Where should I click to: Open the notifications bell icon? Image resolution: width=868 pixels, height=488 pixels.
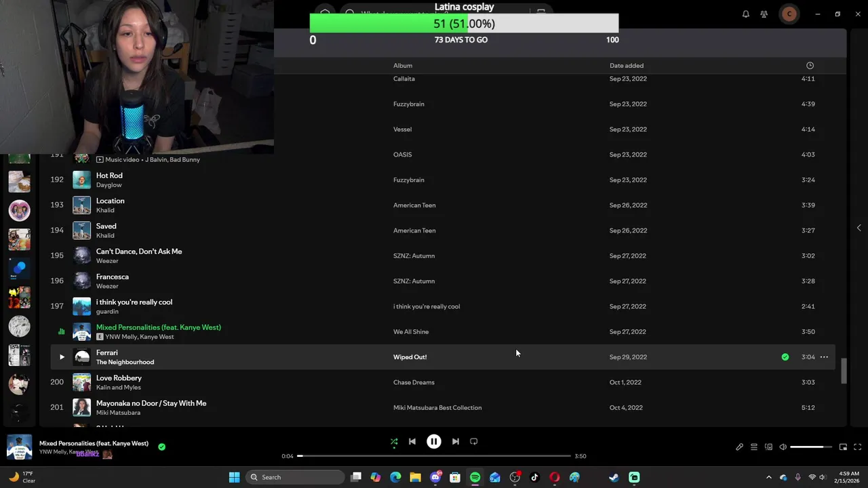[x=746, y=14]
